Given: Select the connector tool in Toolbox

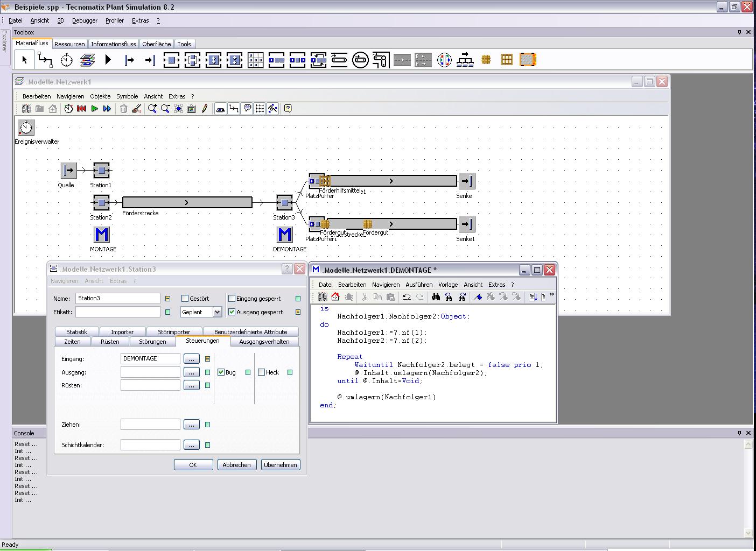Looking at the screenshot, I should (x=45, y=60).
